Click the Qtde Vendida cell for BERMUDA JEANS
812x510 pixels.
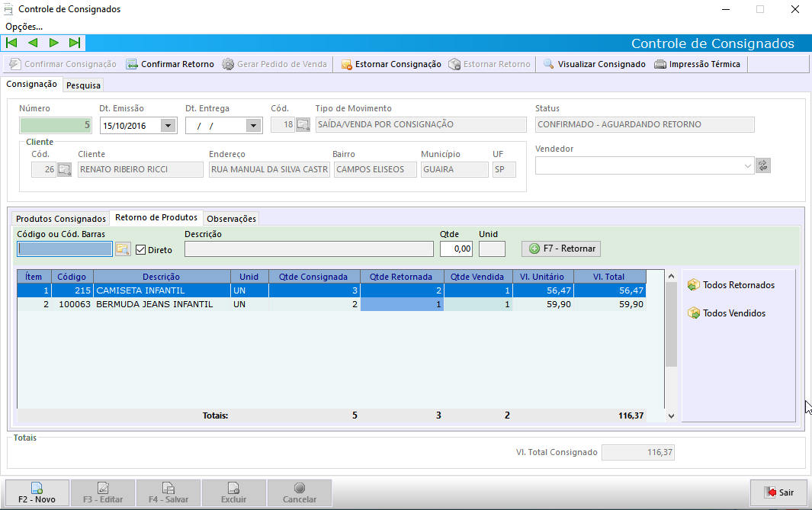478,304
